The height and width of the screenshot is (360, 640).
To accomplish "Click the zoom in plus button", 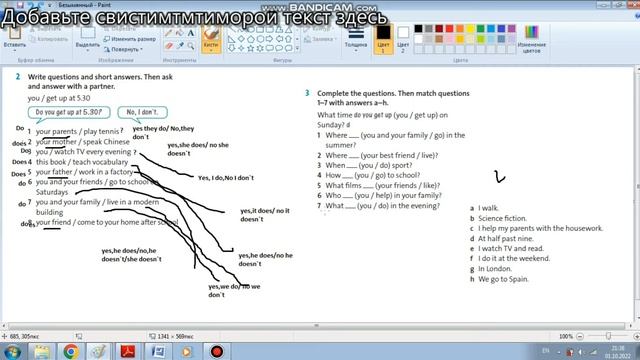I will tap(636, 336).
